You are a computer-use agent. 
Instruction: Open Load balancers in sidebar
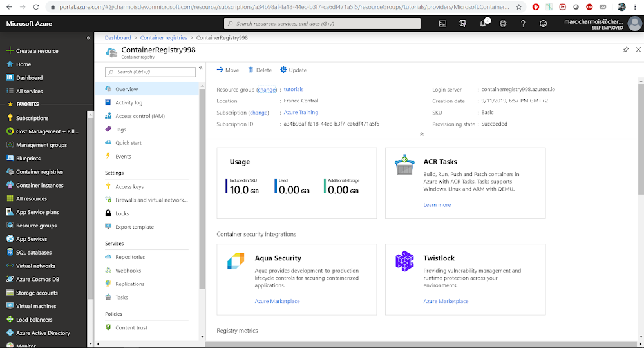tap(30, 320)
